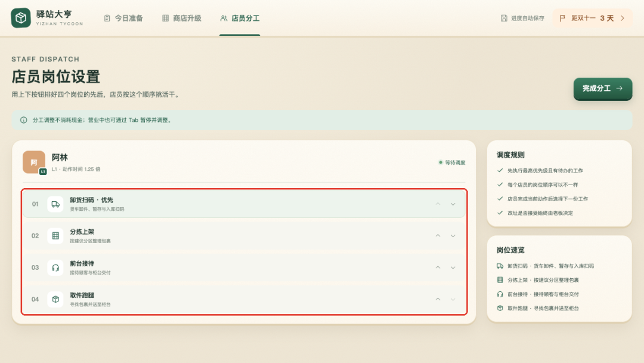Viewport: 644px width, 363px height.
Task: Click the clipboard icon beside 今日准备
Action: pos(107,18)
